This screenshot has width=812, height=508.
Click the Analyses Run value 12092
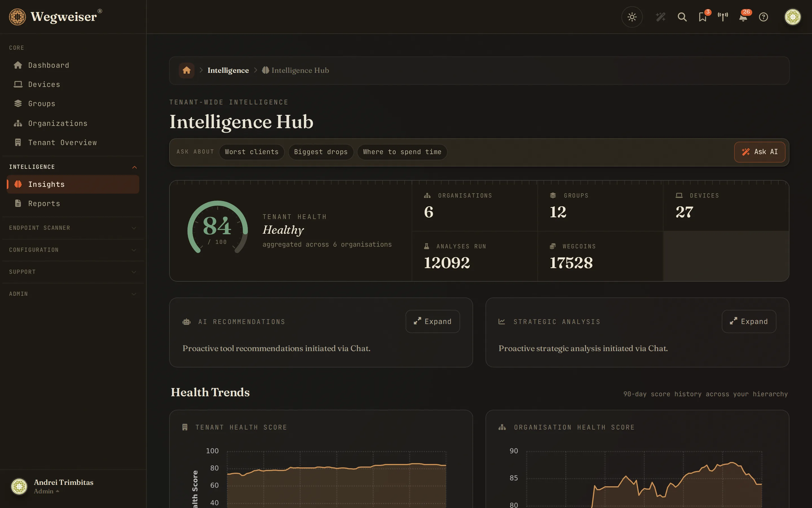coord(447,263)
